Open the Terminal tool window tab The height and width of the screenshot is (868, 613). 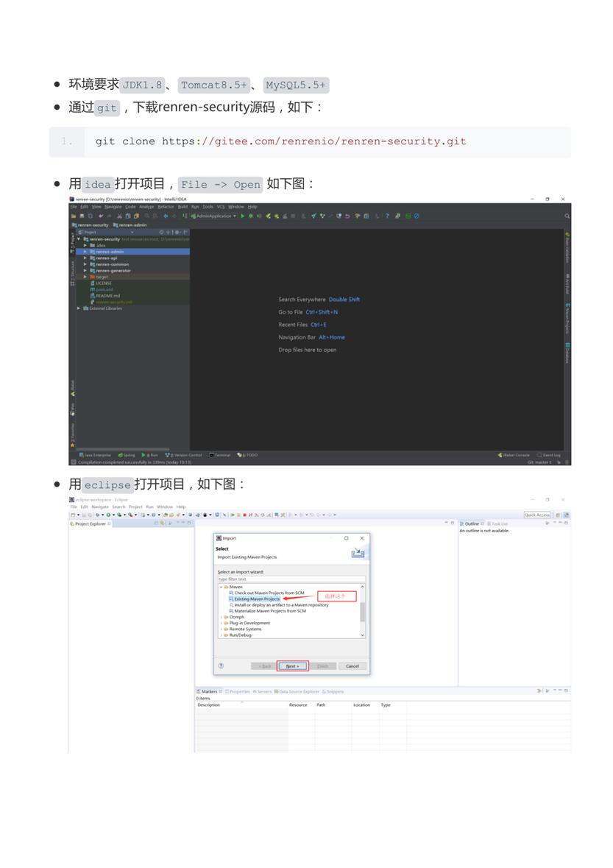(x=220, y=455)
